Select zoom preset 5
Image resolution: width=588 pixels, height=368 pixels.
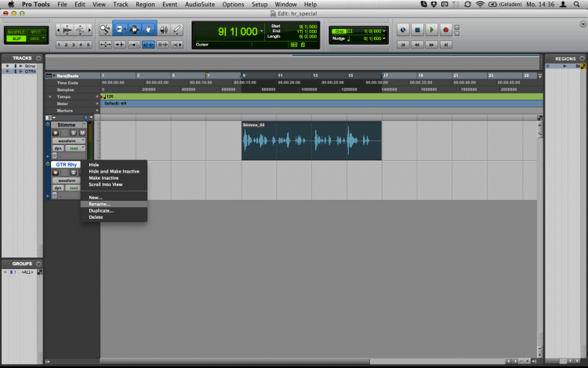point(89,44)
